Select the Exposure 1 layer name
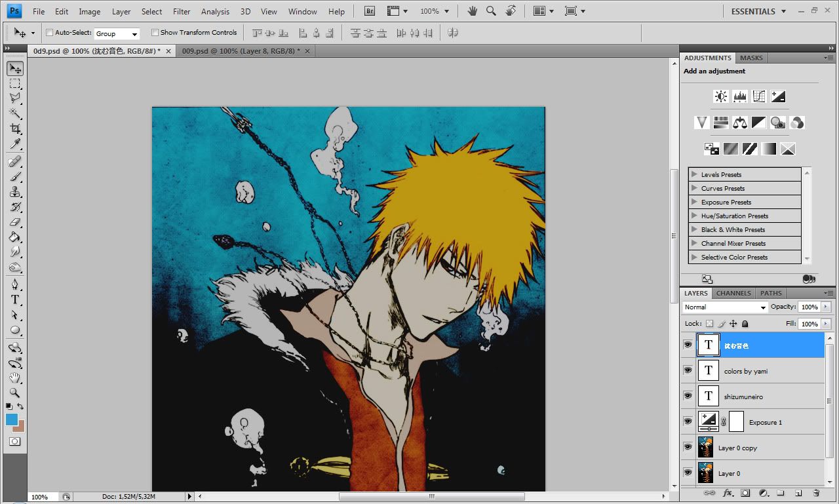Image resolution: width=839 pixels, height=504 pixels. click(x=766, y=423)
